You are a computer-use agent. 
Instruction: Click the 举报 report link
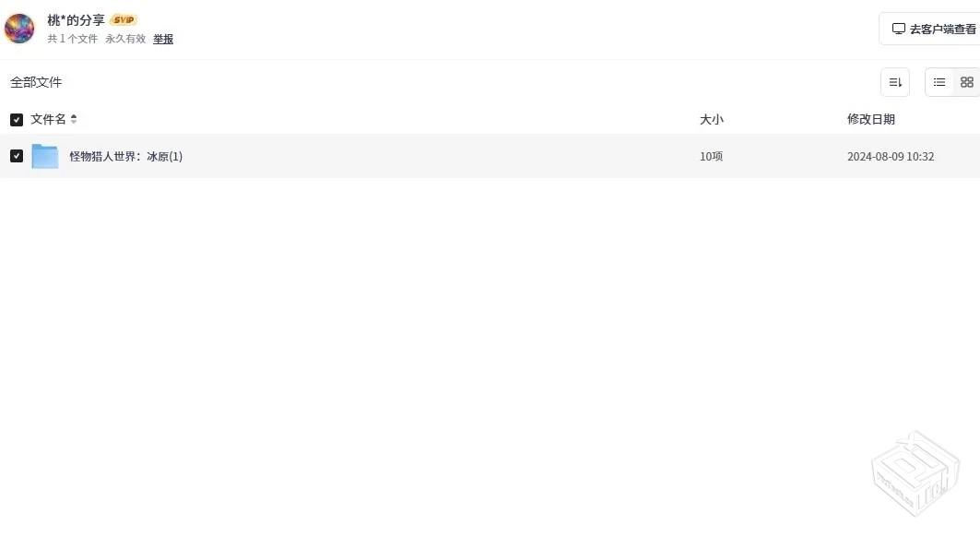pos(163,39)
